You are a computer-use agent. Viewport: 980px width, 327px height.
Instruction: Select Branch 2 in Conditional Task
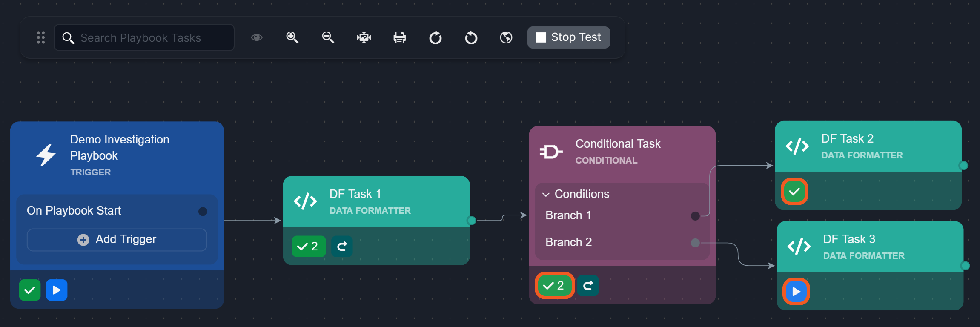pos(569,242)
